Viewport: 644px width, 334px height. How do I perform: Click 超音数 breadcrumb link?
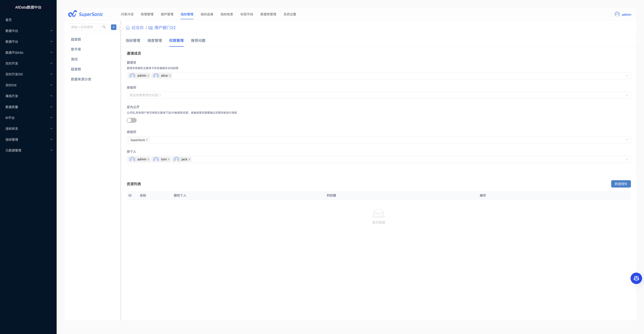pos(138,28)
